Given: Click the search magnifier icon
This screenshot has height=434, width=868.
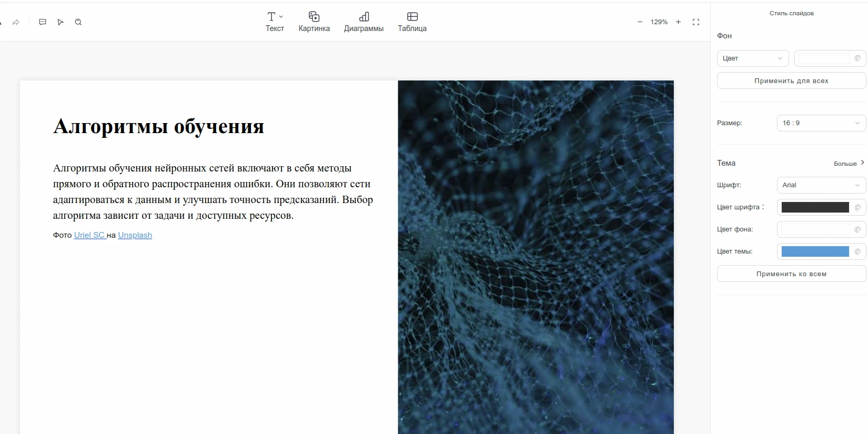Looking at the screenshot, I should pyautogui.click(x=78, y=22).
